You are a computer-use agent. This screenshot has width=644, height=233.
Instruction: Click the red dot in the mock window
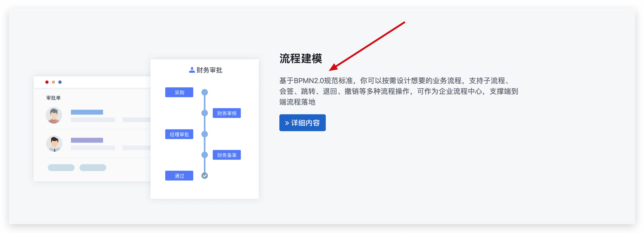coord(47,82)
